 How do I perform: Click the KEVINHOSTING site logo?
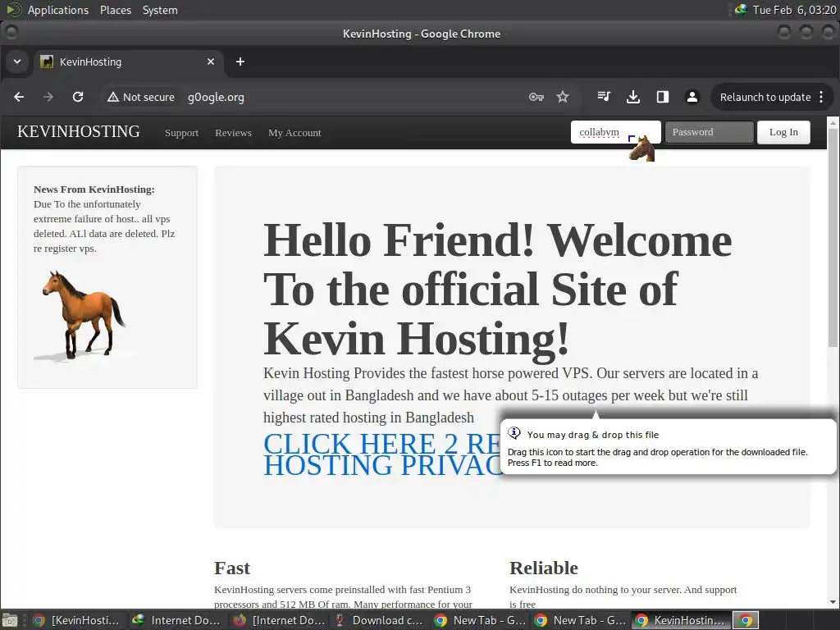coord(79,132)
